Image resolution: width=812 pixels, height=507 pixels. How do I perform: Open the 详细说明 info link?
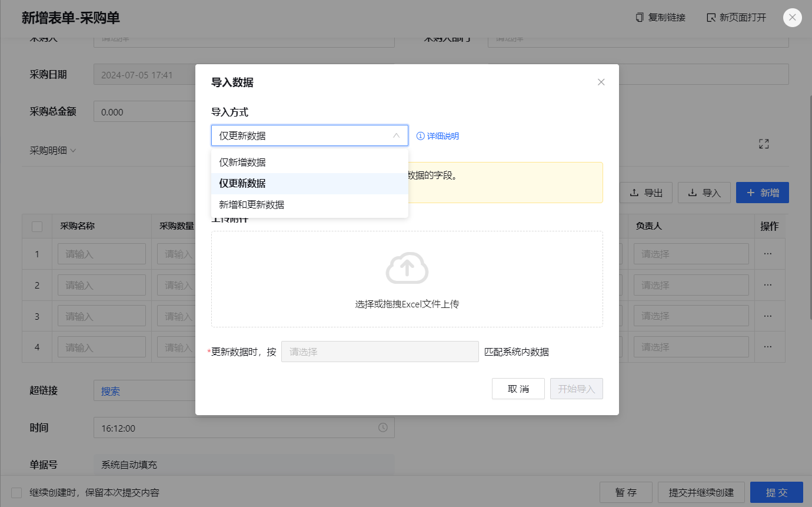pyautogui.click(x=437, y=136)
